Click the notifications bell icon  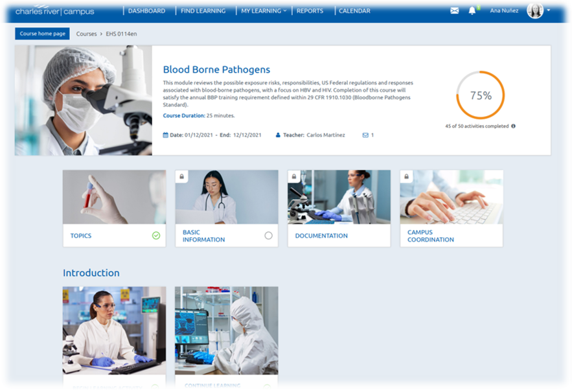(472, 11)
